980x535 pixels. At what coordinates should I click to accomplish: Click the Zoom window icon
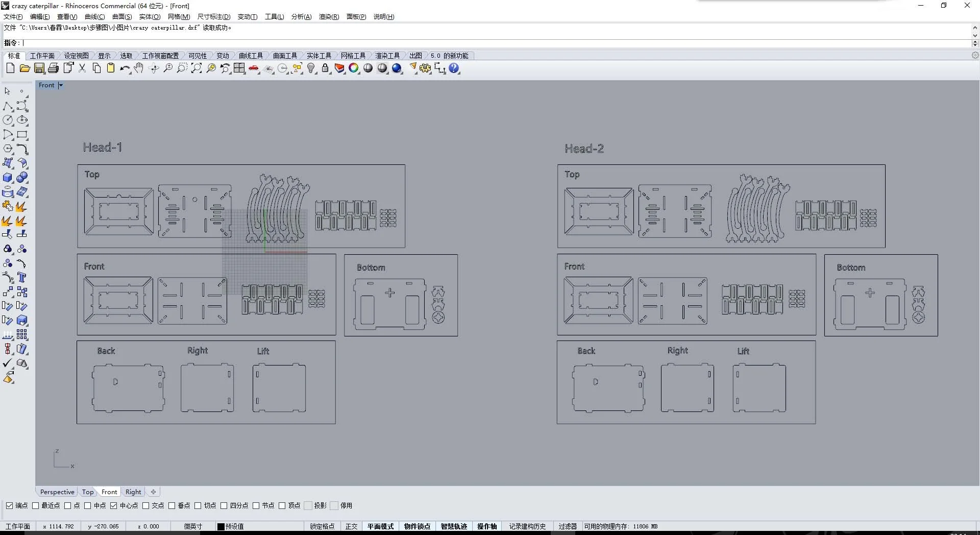182,68
